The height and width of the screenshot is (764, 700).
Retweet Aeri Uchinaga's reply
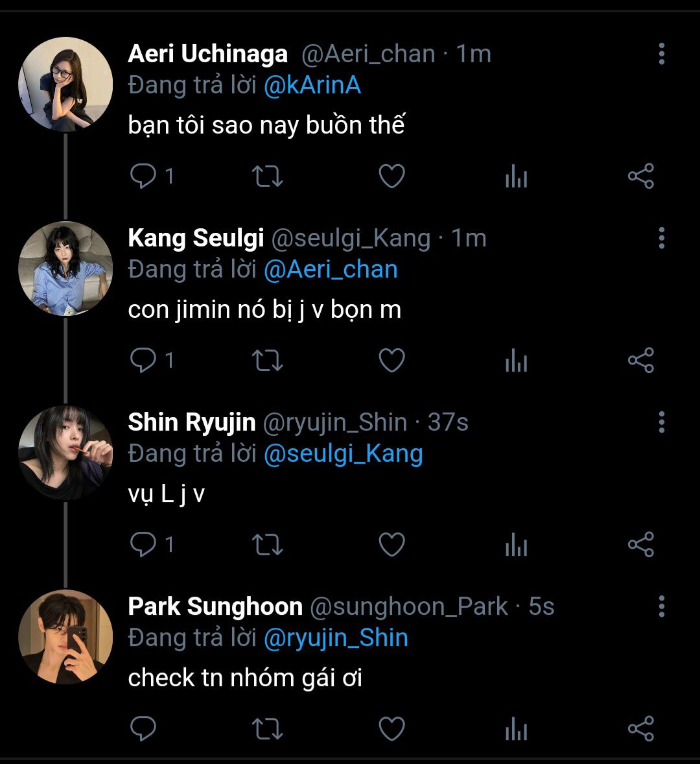coord(267,176)
